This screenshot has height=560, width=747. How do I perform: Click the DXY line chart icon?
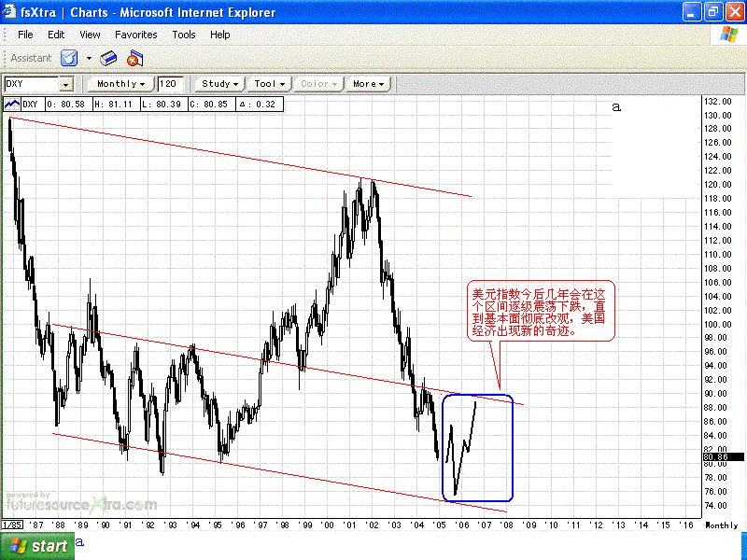pos(12,105)
